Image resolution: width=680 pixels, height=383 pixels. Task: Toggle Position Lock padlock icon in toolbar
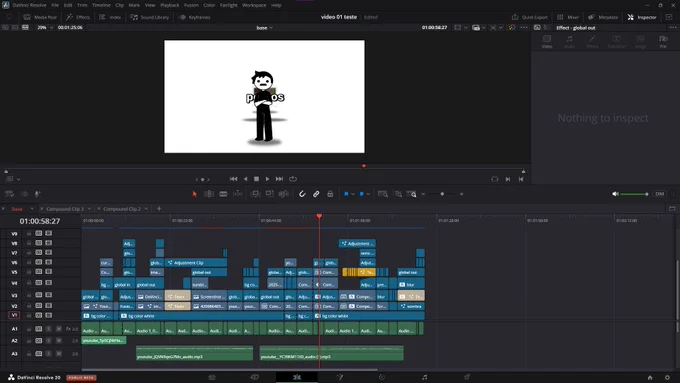[x=330, y=194]
